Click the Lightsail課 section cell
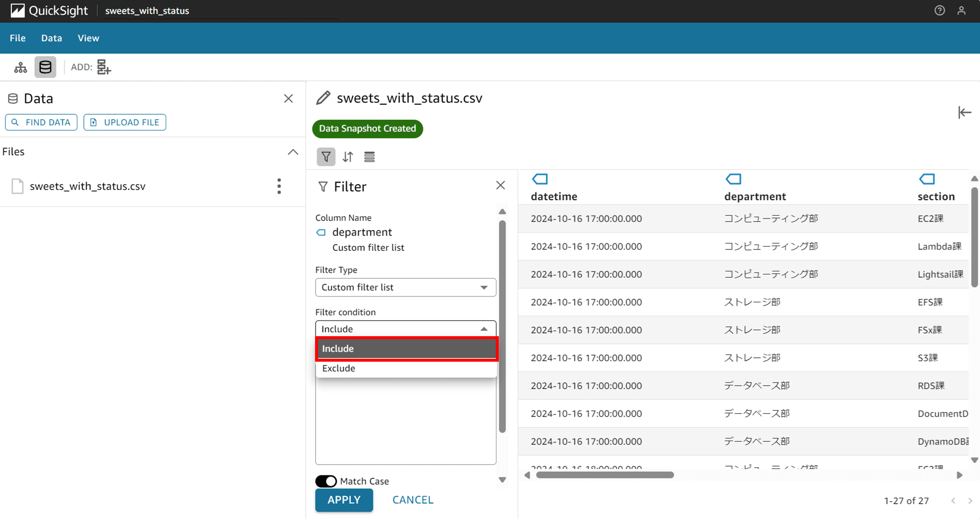 point(940,274)
